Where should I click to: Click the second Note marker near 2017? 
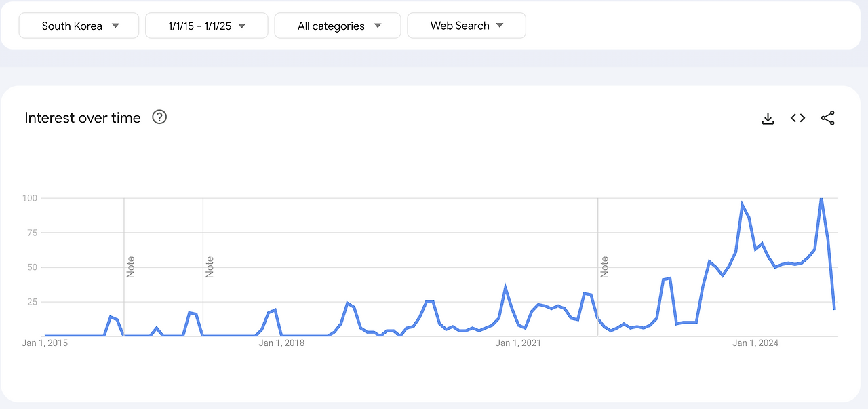pos(210,267)
